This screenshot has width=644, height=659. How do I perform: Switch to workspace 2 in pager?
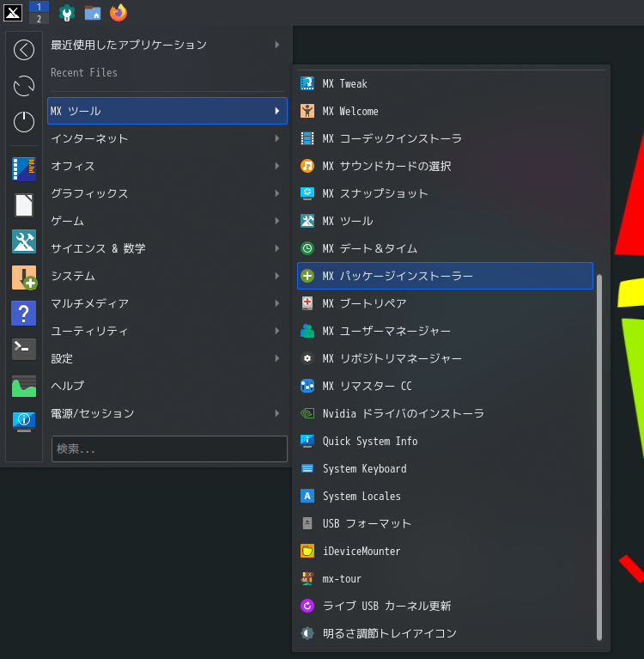tap(39, 19)
